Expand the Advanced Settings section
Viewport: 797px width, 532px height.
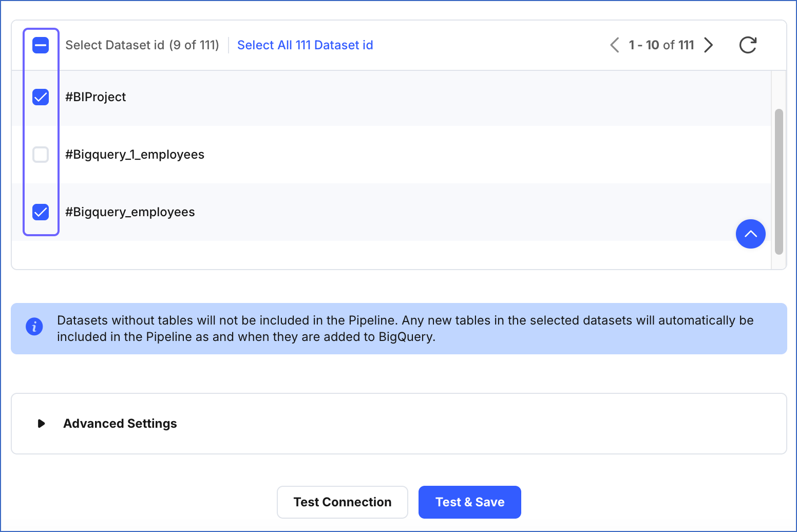pyautogui.click(x=120, y=424)
